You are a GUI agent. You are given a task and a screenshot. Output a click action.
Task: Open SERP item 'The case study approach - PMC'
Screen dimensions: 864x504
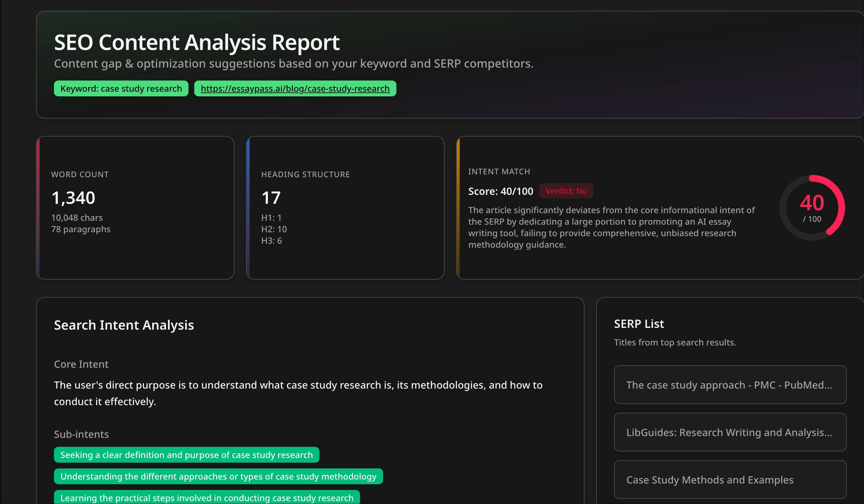pyautogui.click(x=729, y=385)
